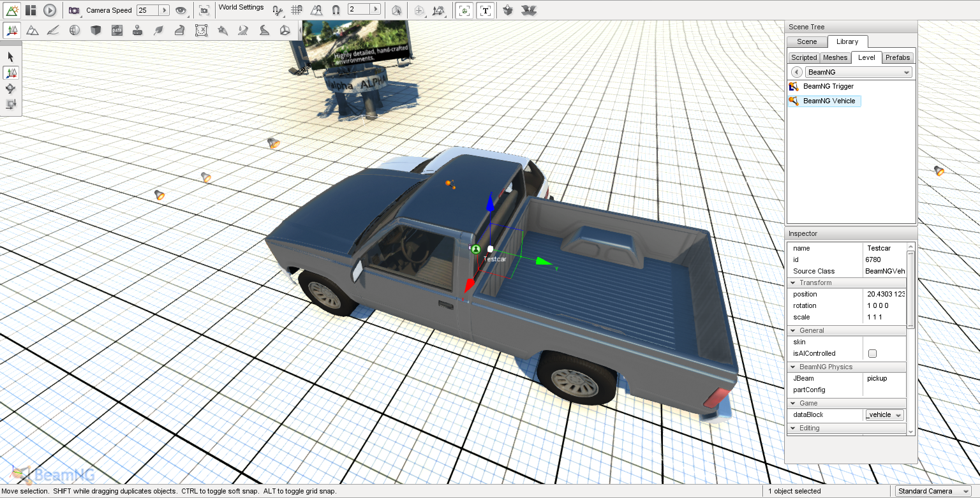Screen dimensions: 980x498
Task: Click the Play game button
Action: point(50,10)
